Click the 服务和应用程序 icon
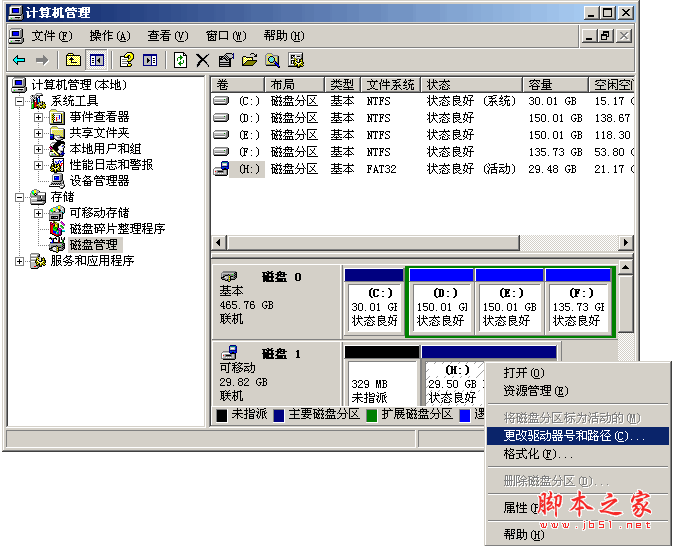The width and height of the screenshot is (674, 546). click(x=38, y=261)
